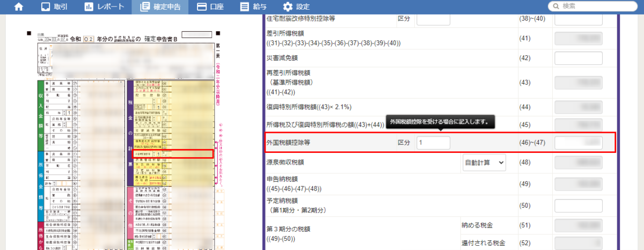Click the 区分 field for 住宅耐震改修特別控除等
The image size is (644, 250).
(433, 18)
